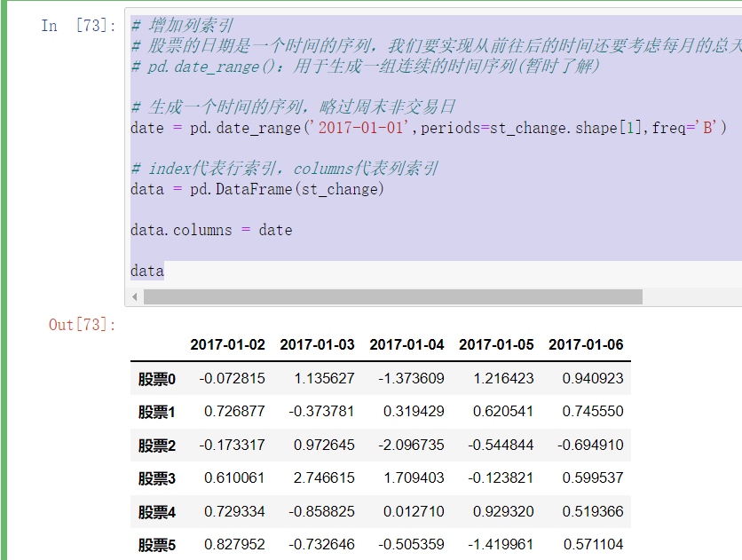Click the row label 股票3
Viewport: 742px width, 560px height.
click(156, 478)
